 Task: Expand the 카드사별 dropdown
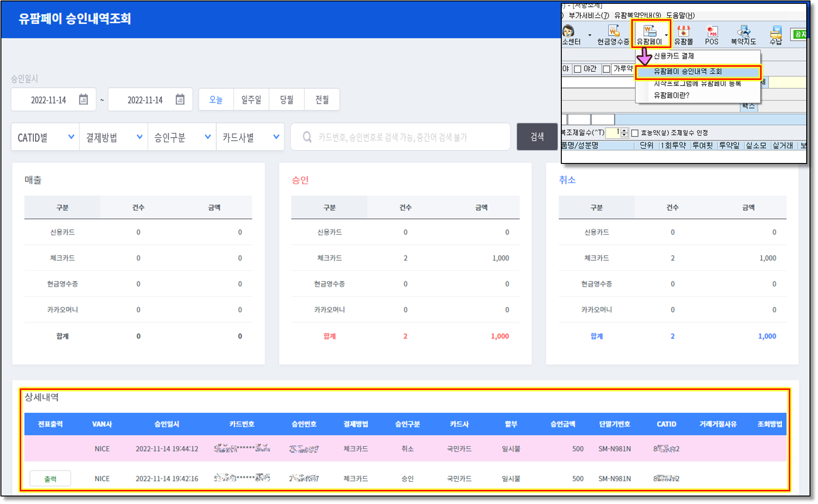pyautogui.click(x=250, y=137)
